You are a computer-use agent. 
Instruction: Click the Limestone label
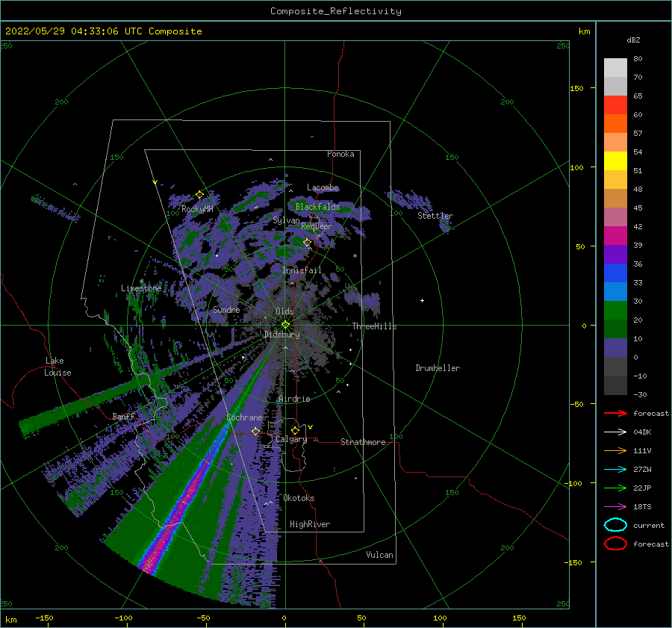[x=141, y=288]
